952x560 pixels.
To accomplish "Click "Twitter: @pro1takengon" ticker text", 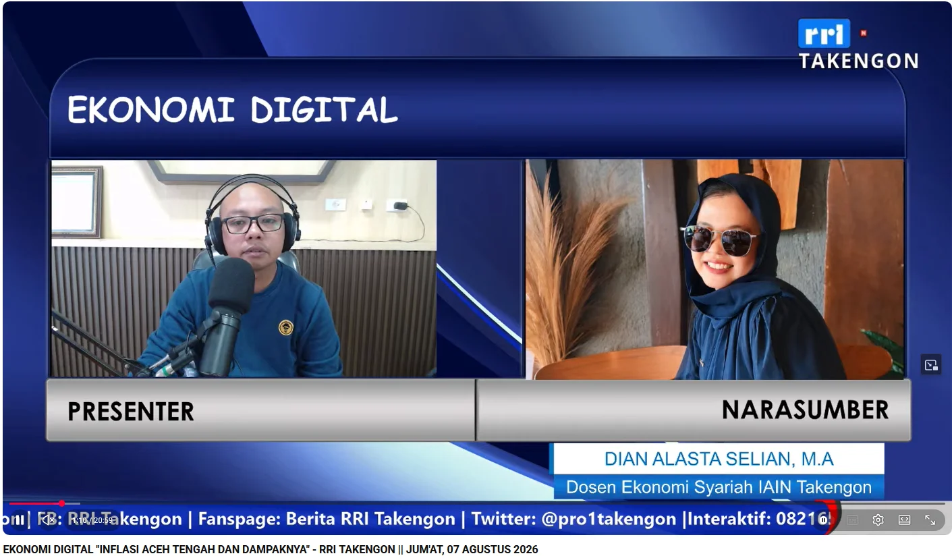I will point(573,519).
